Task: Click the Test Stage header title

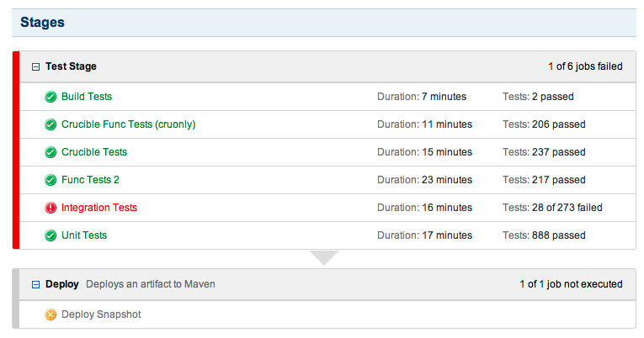Action: click(71, 66)
